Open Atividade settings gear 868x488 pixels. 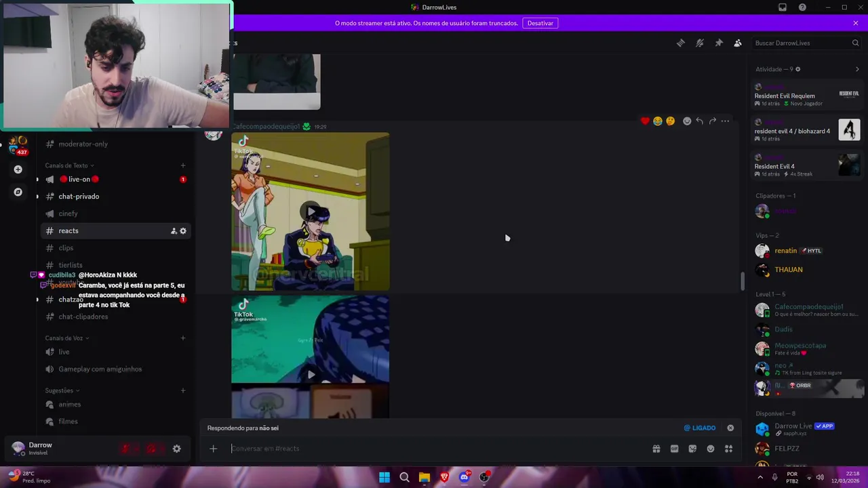(797, 69)
